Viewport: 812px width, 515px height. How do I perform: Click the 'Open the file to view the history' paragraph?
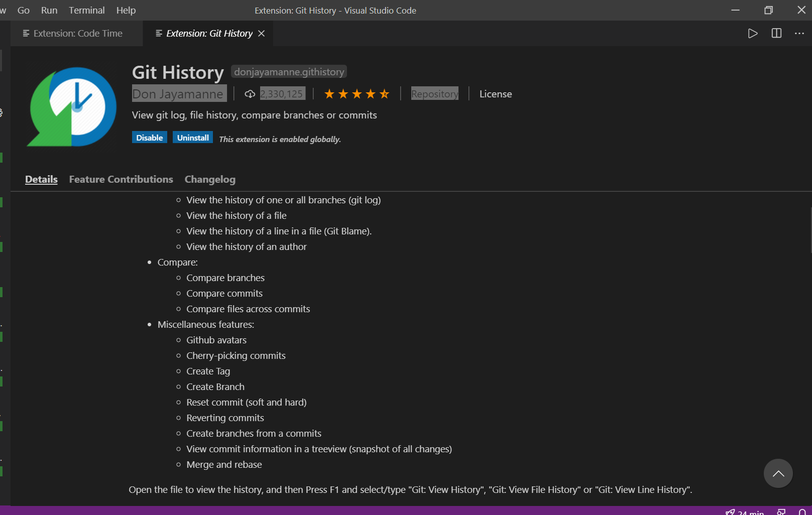coord(410,489)
